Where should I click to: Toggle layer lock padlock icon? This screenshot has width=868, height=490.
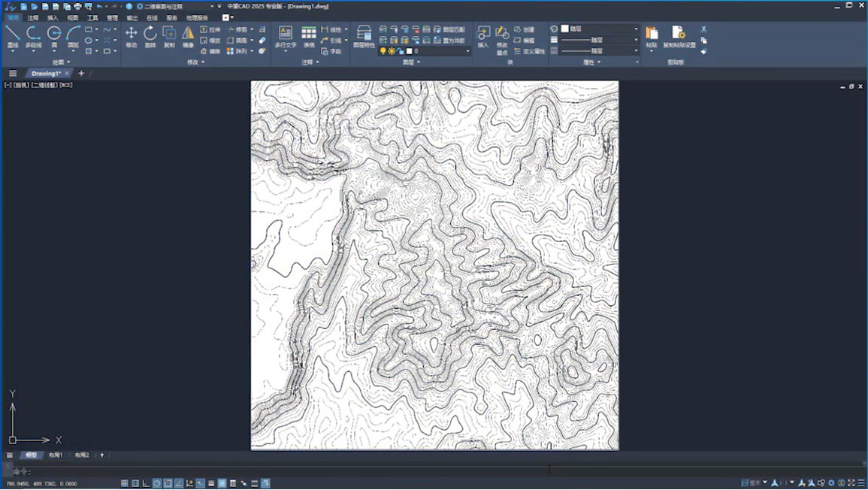(x=401, y=51)
